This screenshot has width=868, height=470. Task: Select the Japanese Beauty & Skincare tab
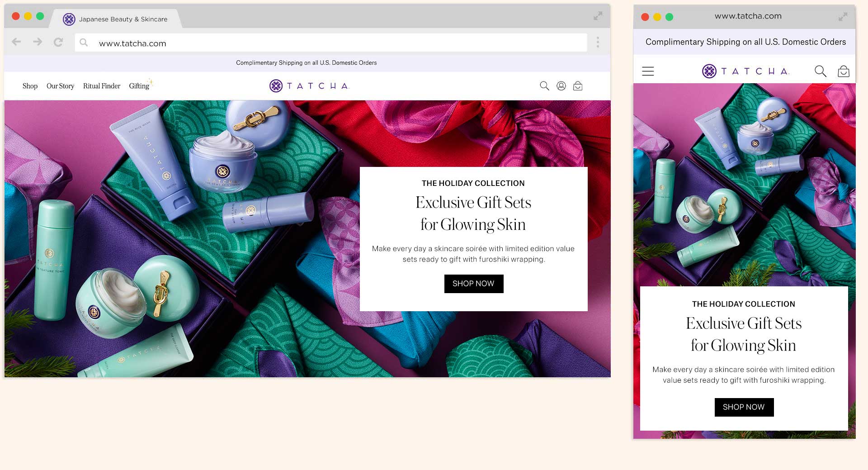(x=117, y=19)
